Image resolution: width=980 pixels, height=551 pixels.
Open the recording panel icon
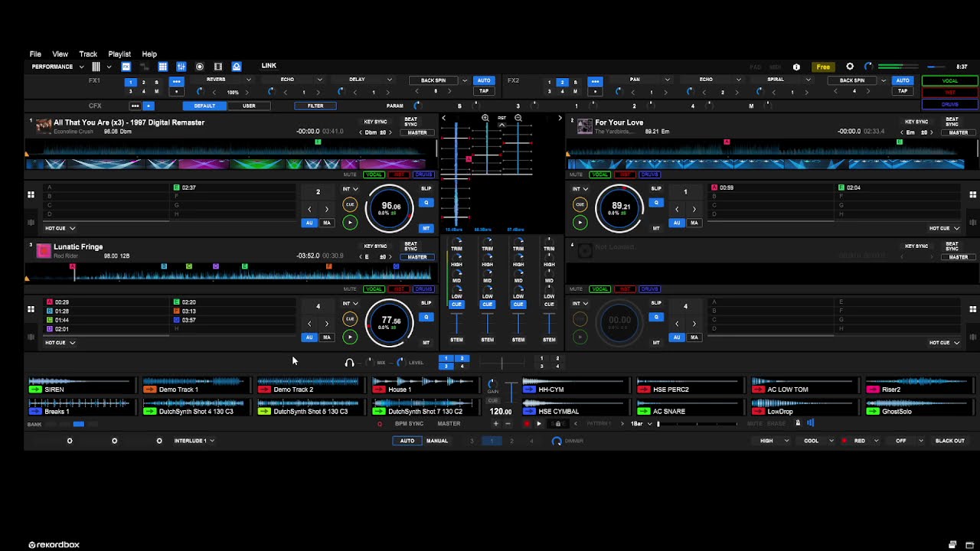pyautogui.click(x=200, y=67)
